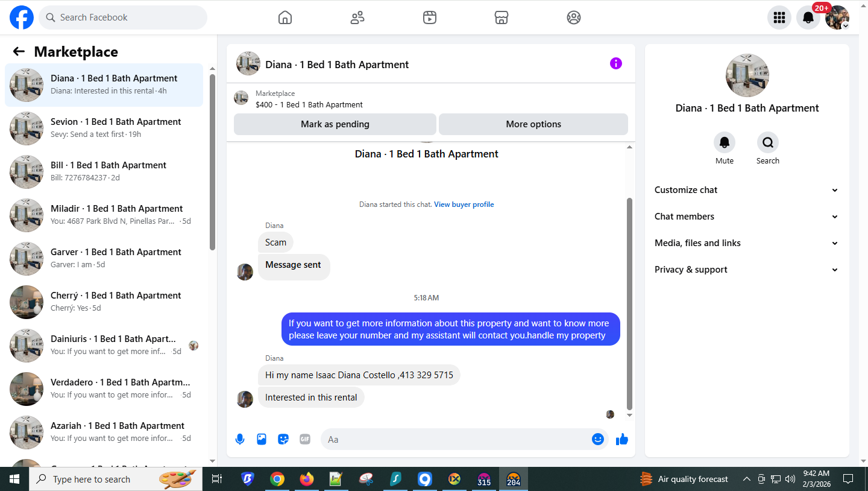Click the Aa message input box
The width and height of the screenshot is (868, 491).
point(465,439)
